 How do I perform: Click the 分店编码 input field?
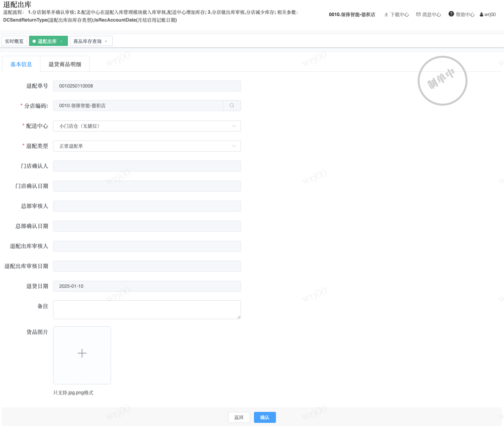click(x=138, y=106)
